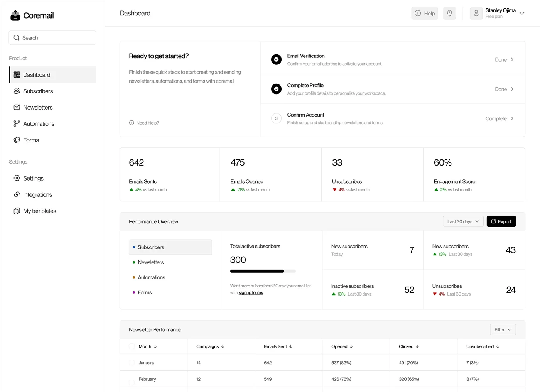The width and height of the screenshot is (540, 392).
Task: Go to Automations in sidebar
Action: pyautogui.click(x=52, y=123)
